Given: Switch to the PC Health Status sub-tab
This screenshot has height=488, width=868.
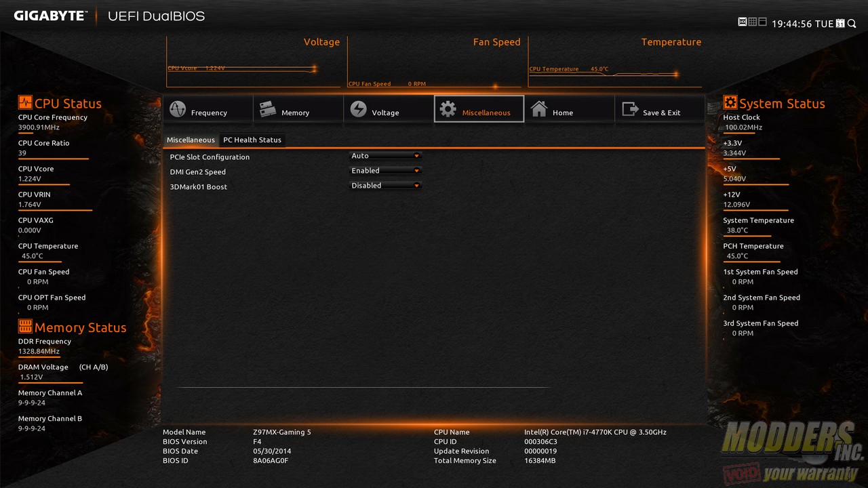Looking at the screenshot, I should click(x=252, y=140).
